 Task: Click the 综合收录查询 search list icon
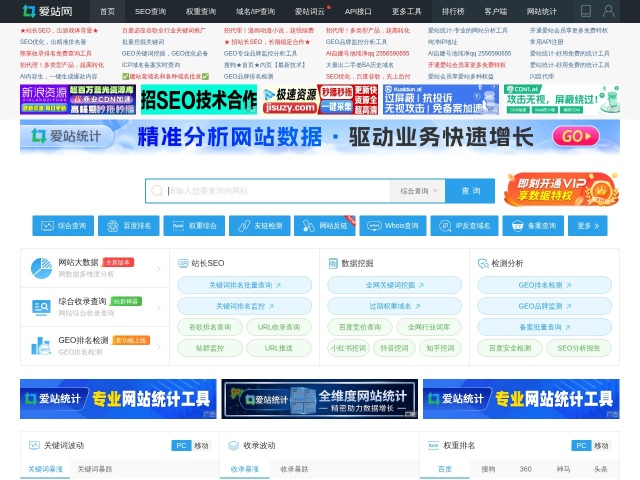coord(41,307)
